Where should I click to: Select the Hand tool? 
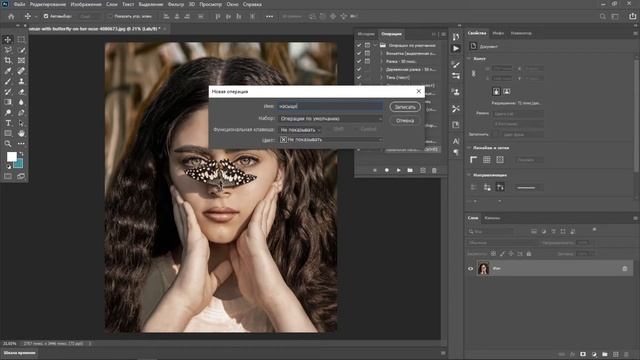tap(21, 133)
